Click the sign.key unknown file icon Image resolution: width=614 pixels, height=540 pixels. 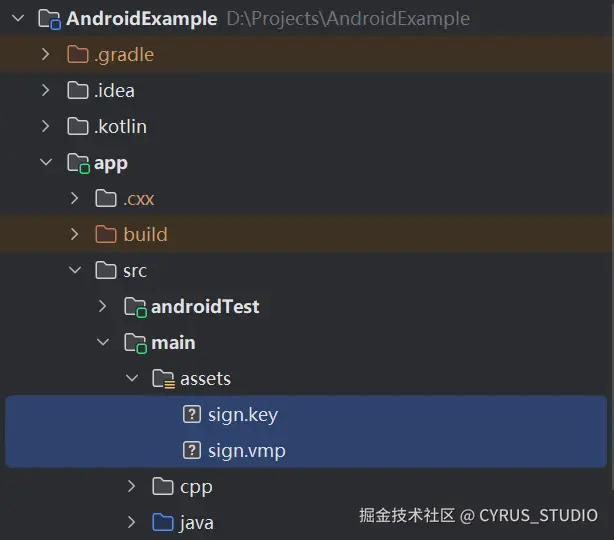192,414
